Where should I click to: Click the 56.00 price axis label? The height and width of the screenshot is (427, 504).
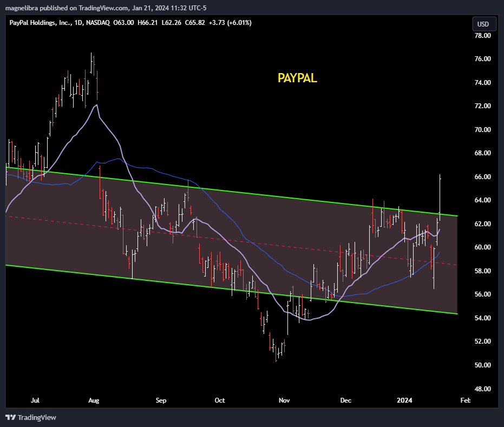482,294
